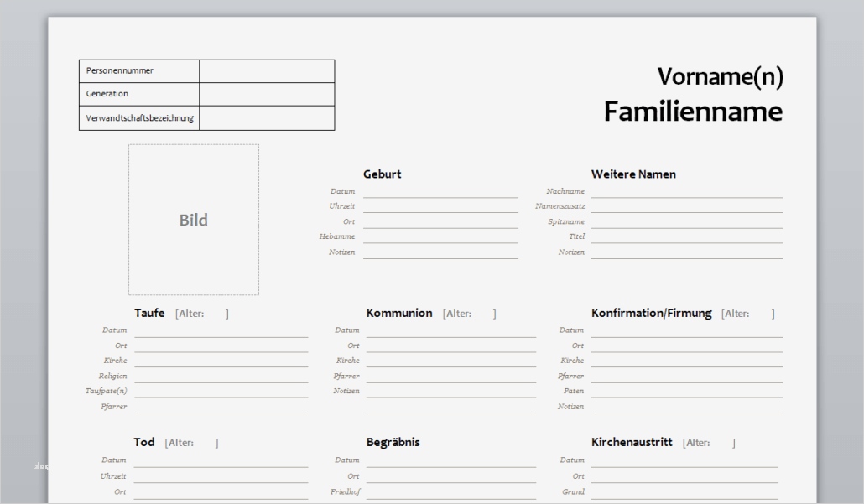Screen dimensions: 864x504
Task: Select the "Vorname(n)" heading
Action: (721, 76)
